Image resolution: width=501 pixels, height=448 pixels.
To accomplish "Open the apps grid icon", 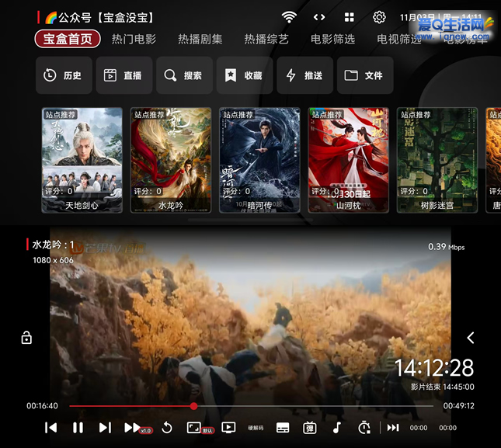I will 350,17.
